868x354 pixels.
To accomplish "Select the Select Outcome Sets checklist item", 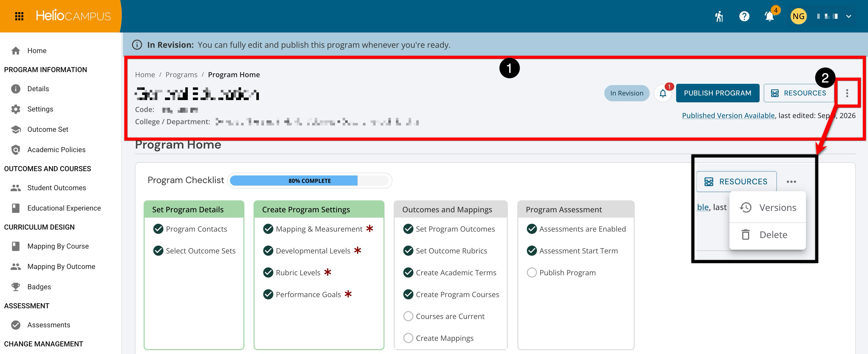I will click(x=194, y=251).
